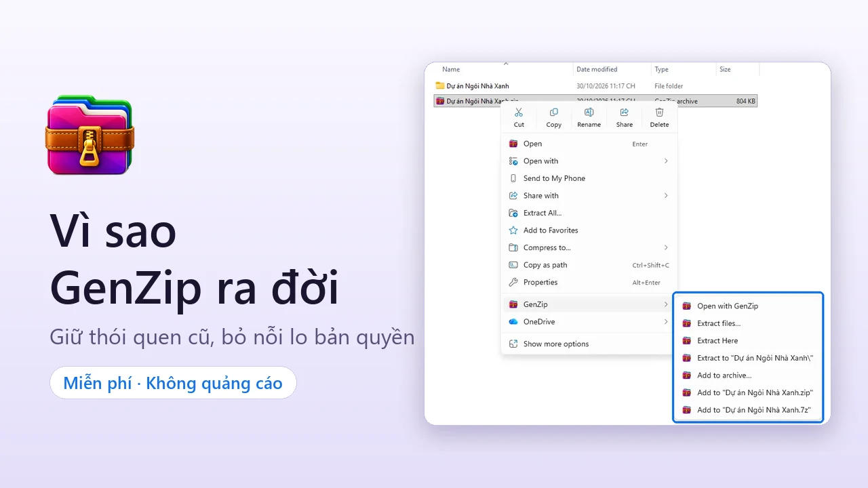868x488 pixels.
Task: Open Properties from context menu
Action: [x=589, y=282]
